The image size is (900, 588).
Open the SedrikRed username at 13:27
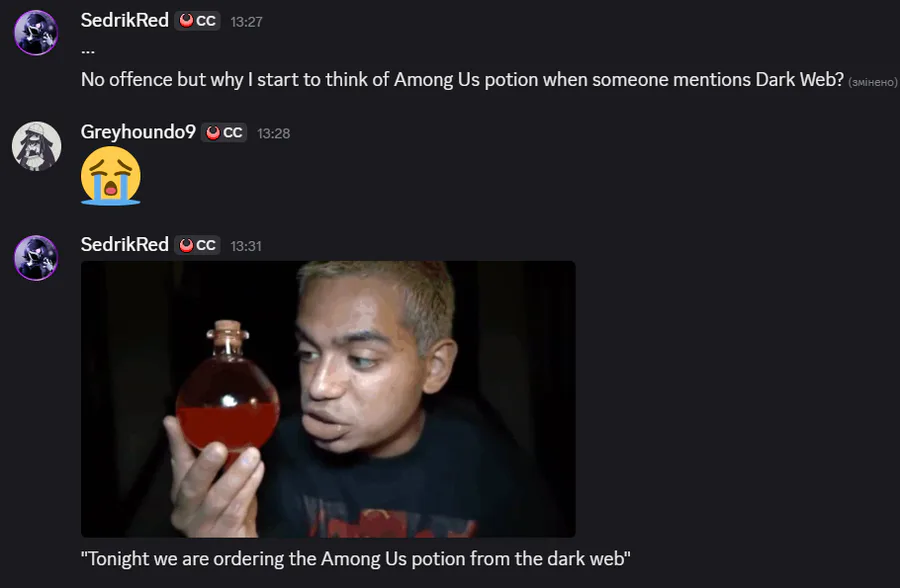click(125, 20)
